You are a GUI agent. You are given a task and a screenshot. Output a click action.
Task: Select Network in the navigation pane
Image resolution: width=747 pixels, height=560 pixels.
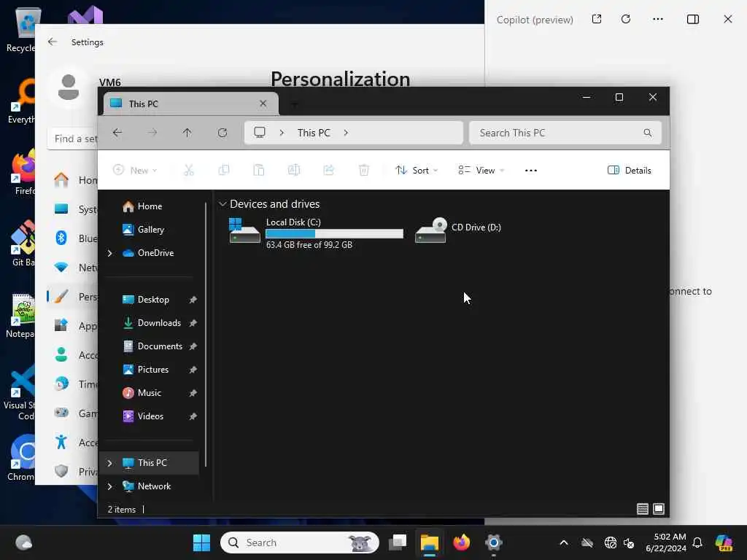154,486
